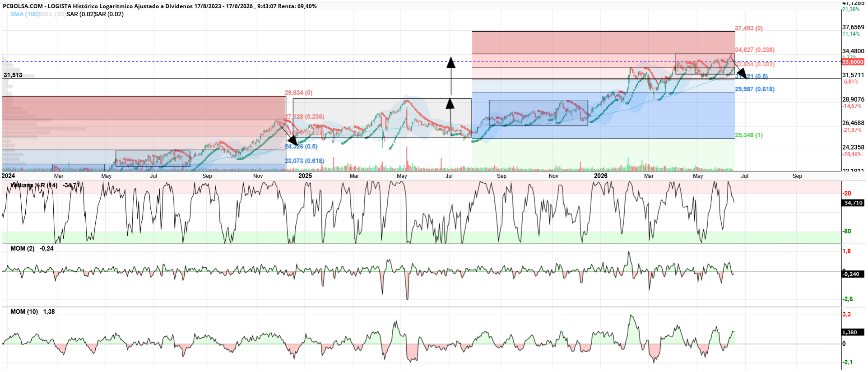Screen dimensions: 868x372
Task: Click the red -21,87% axis percentage
Action: (852, 130)
